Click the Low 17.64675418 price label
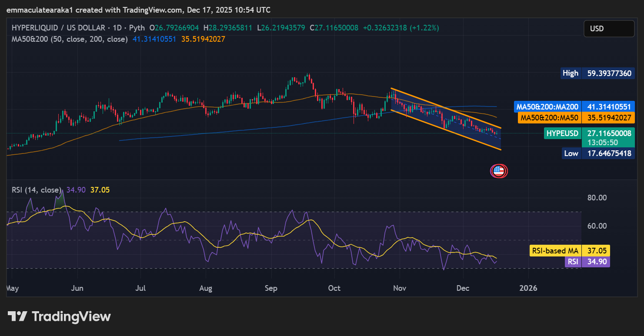 (x=598, y=153)
